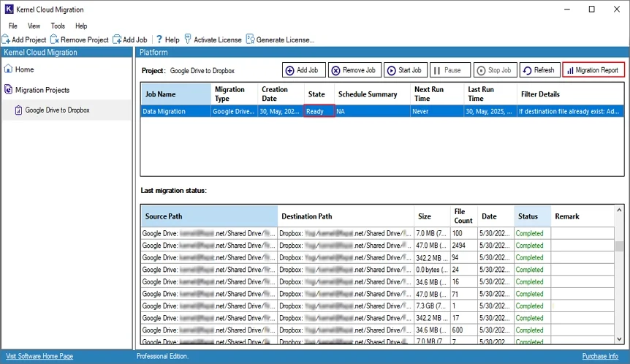This screenshot has height=364, width=630.
Task: Click the Remove Project toolbar icon
Action: coord(55,39)
